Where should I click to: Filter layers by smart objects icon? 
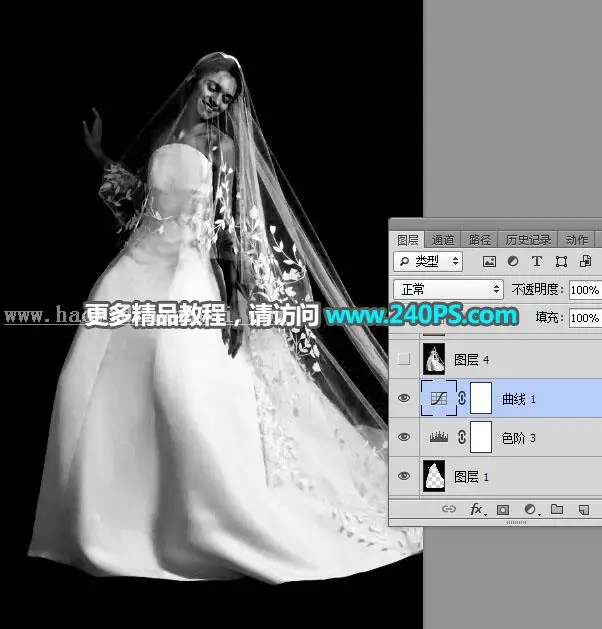[585, 262]
